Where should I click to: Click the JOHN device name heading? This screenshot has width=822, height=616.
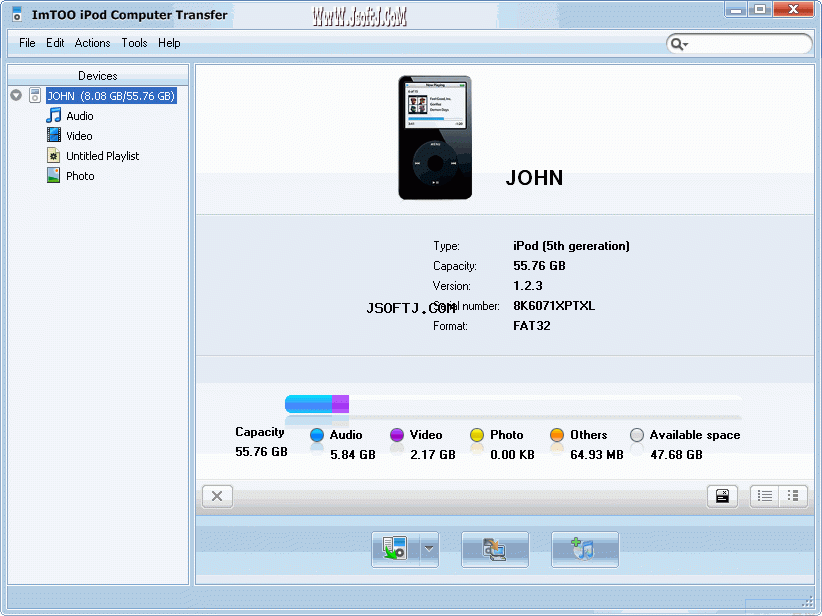(x=534, y=178)
